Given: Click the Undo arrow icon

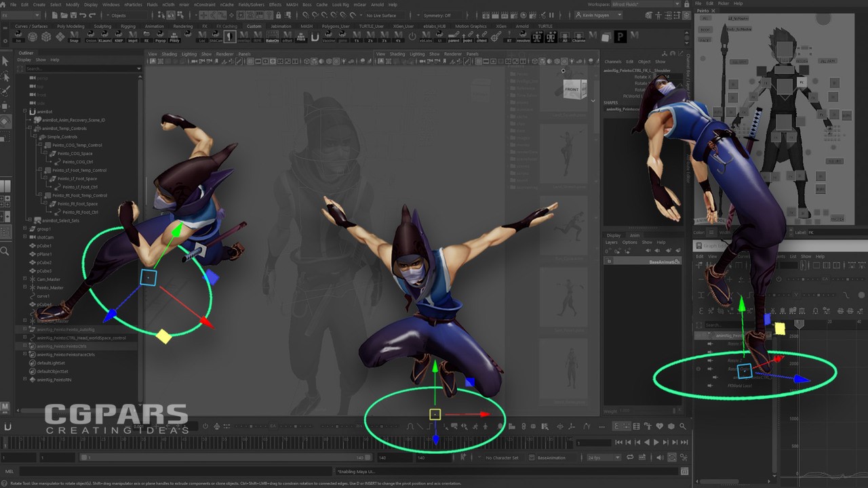Looking at the screenshot, I should (x=83, y=15).
